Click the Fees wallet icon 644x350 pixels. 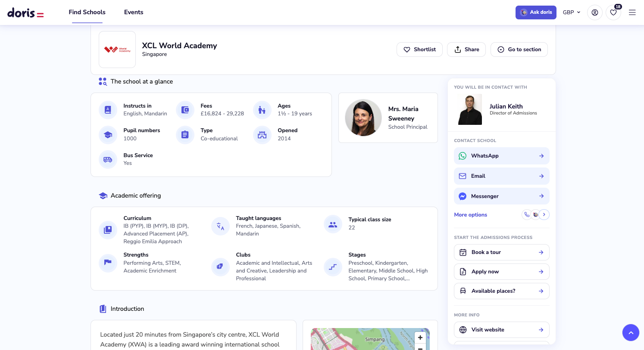pyautogui.click(x=185, y=110)
